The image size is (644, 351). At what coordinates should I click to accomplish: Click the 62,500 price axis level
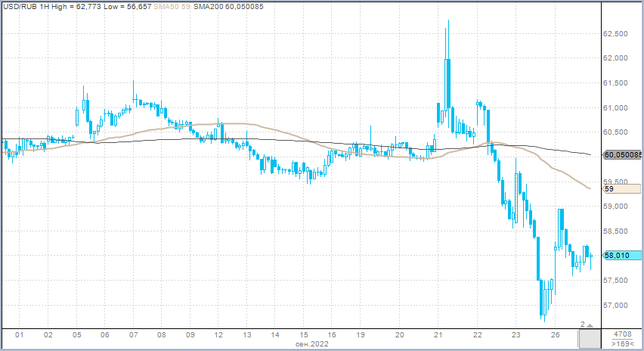pos(618,34)
